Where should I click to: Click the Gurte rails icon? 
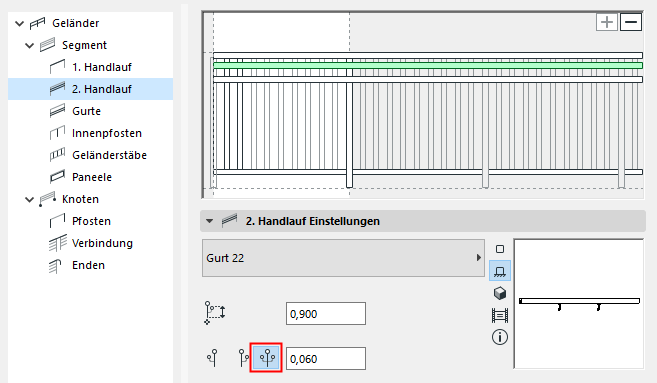[x=57, y=111]
